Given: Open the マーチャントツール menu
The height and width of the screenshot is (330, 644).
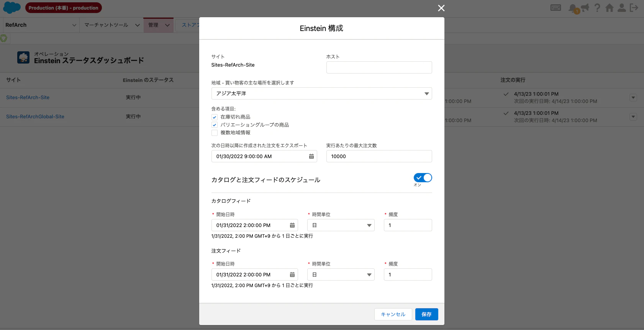Looking at the screenshot, I should tap(112, 25).
